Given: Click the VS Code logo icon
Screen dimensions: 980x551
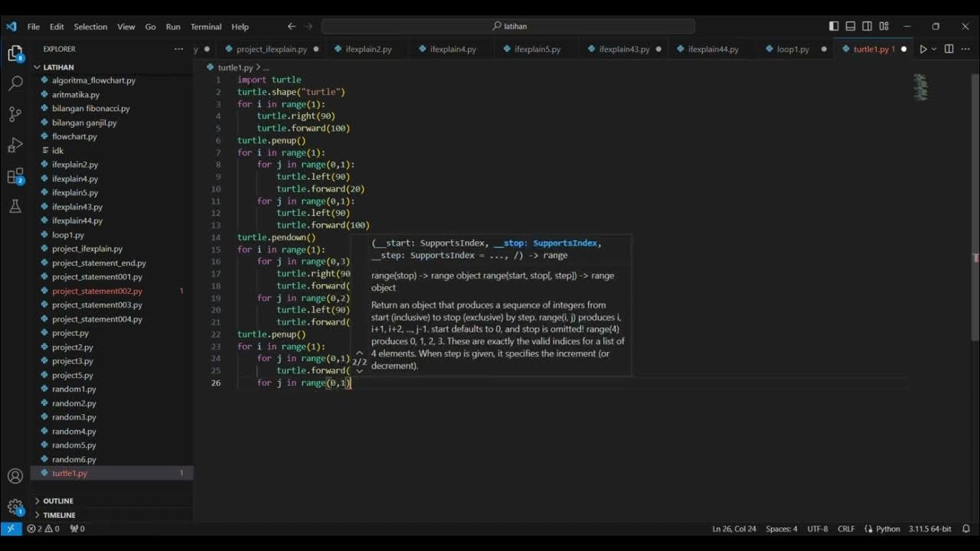Looking at the screenshot, I should [x=11, y=26].
